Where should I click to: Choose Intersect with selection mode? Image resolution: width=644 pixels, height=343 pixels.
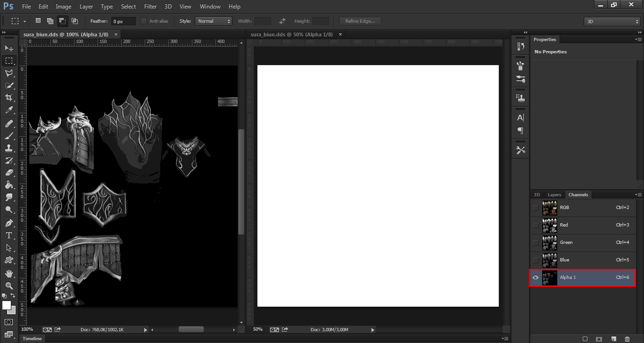(74, 21)
